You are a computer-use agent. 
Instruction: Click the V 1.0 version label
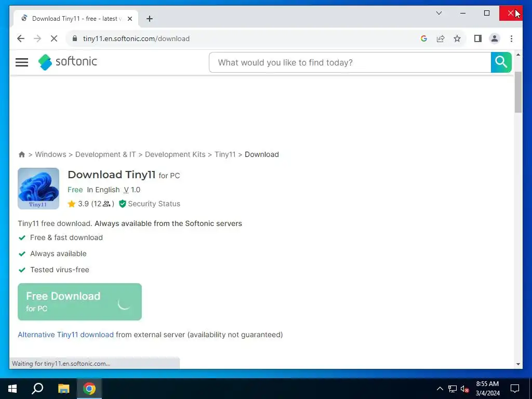tap(131, 190)
